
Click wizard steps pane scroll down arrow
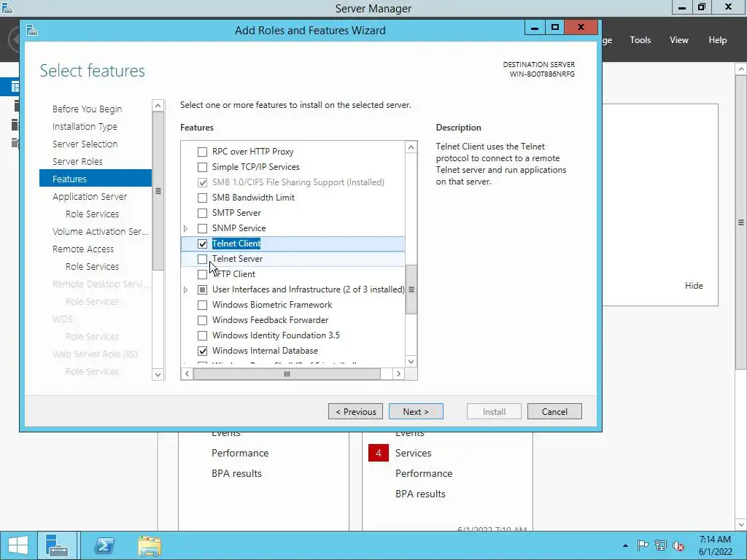click(x=158, y=374)
